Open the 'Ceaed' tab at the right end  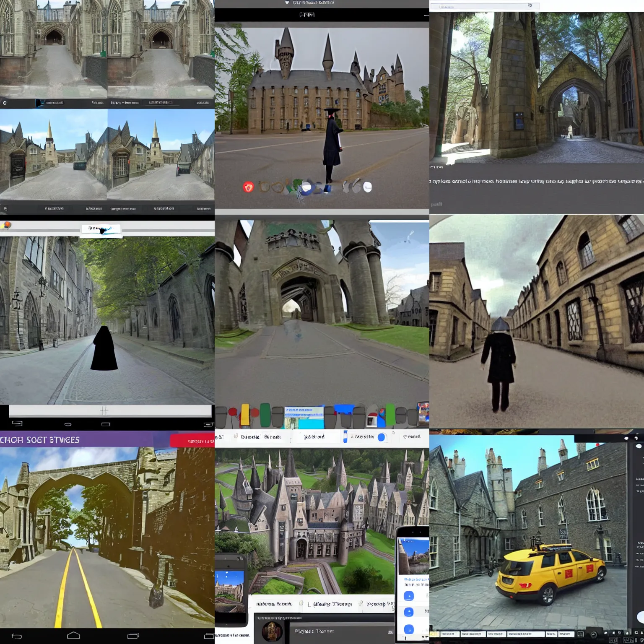click(x=412, y=436)
